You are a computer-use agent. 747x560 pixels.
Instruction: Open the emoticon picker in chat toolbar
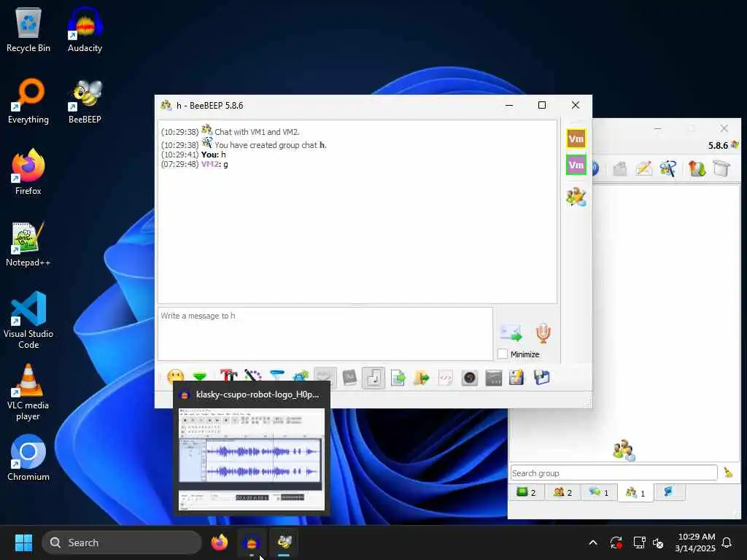(176, 377)
